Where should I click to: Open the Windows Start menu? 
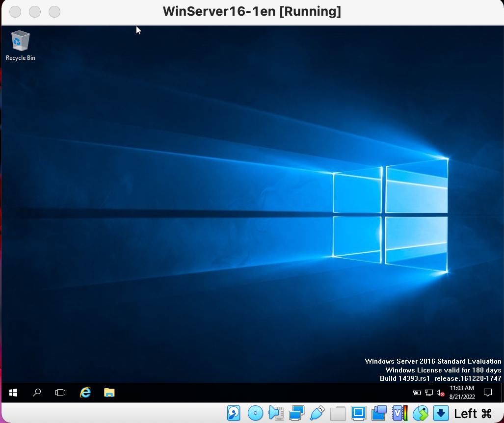point(13,393)
